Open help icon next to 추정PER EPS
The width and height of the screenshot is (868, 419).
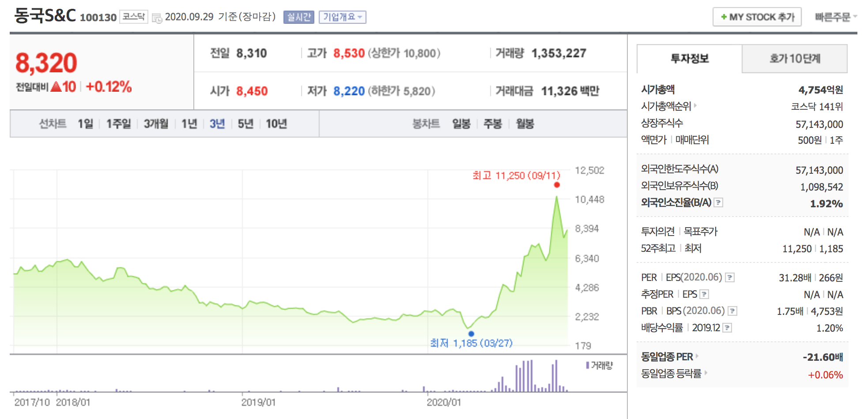[704, 294]
